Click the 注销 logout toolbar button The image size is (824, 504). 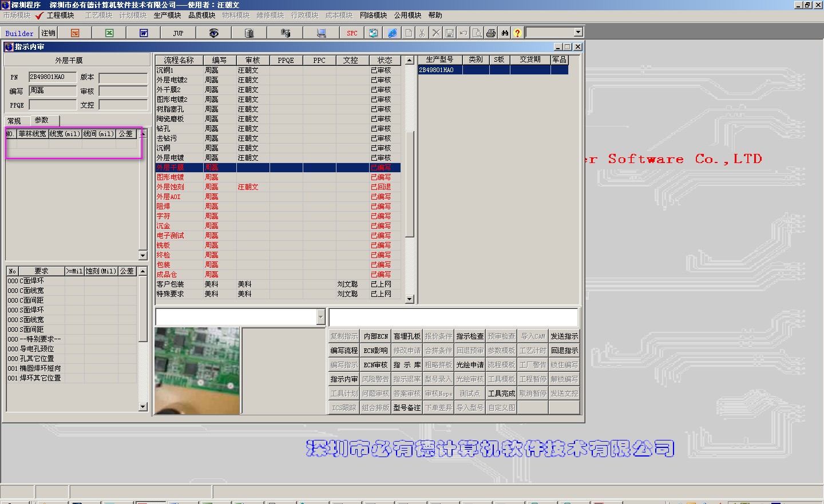pos(49,33)
